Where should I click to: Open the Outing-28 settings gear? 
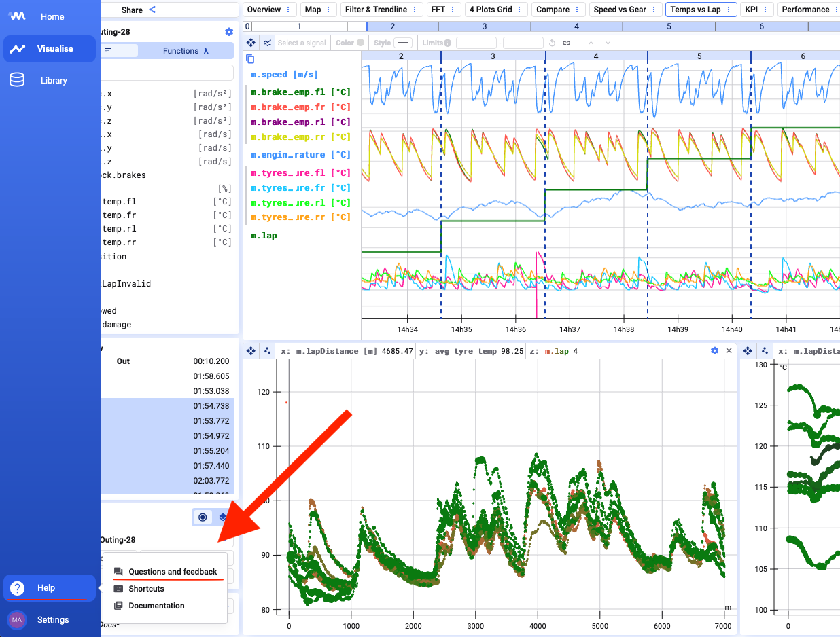point(229,32)
